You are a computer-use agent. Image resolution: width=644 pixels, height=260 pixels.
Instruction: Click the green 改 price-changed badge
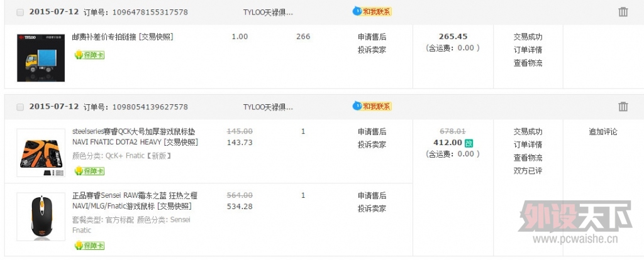[x=469, y=143]
